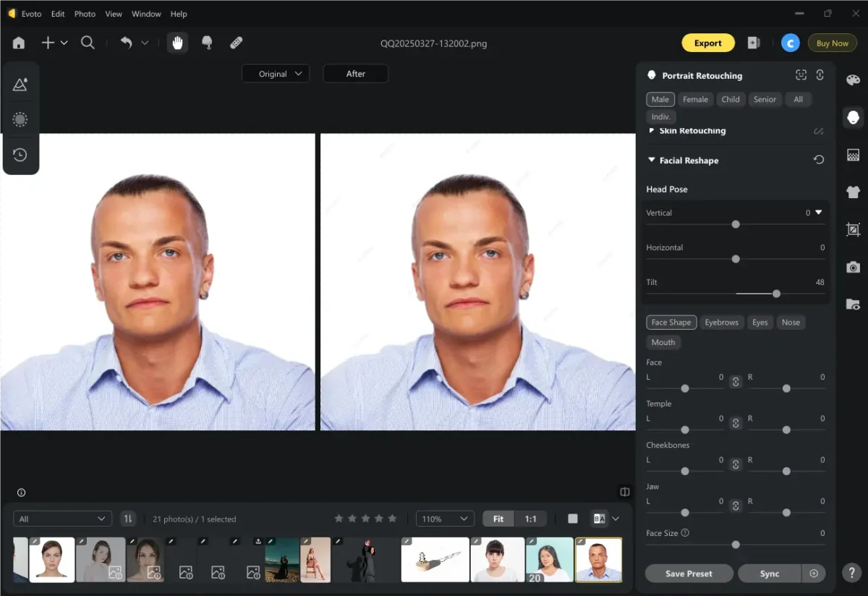The width and height of the screenshot is (868, 596).
Task: Click the Skin Retouching eraser icon
Action: 819,131
